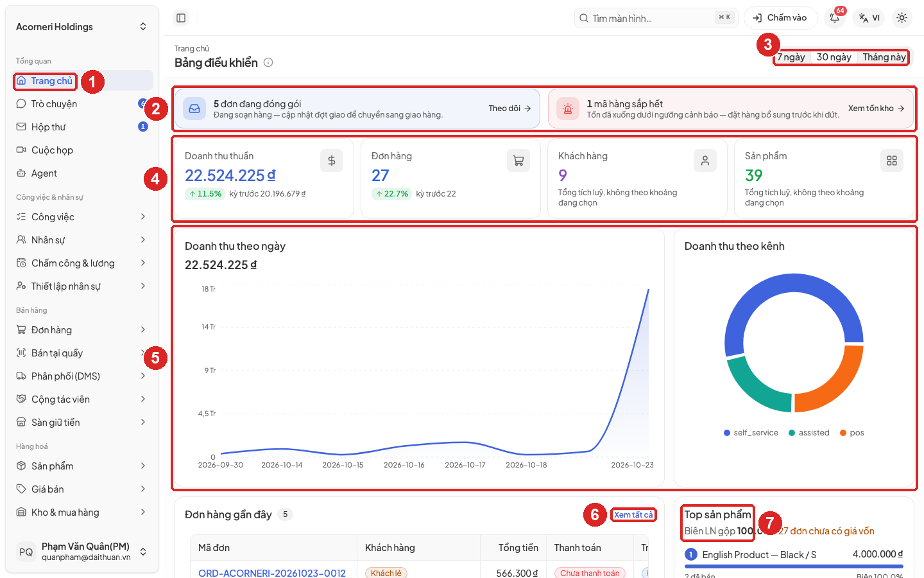This screenshot has width=924, height=578.
Task: Select the Tháng này range tab
Action: point(884,57)
